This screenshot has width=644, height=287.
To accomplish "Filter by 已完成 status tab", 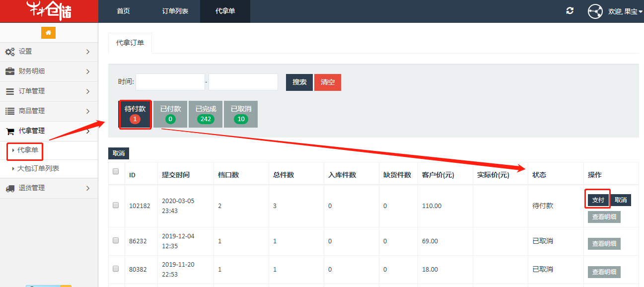I will (206, 114).
